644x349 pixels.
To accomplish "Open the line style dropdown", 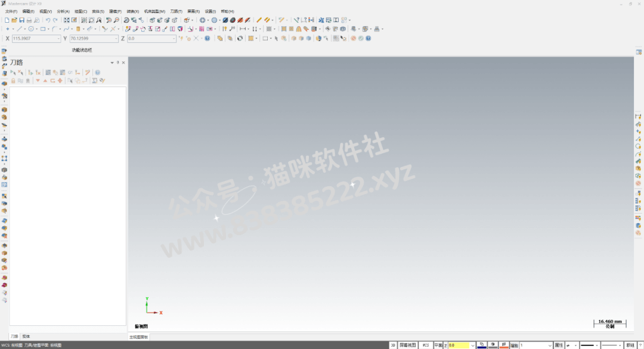I will click(x=597, y=345).
